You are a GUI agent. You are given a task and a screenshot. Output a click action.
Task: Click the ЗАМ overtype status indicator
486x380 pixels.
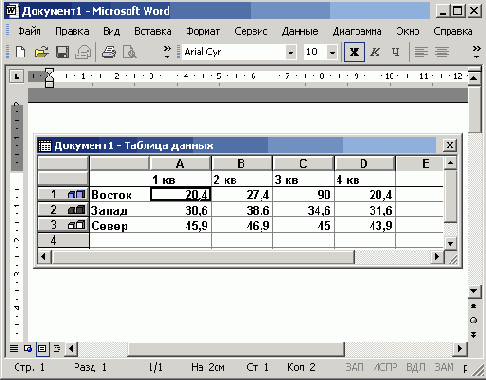pos(444,367)
